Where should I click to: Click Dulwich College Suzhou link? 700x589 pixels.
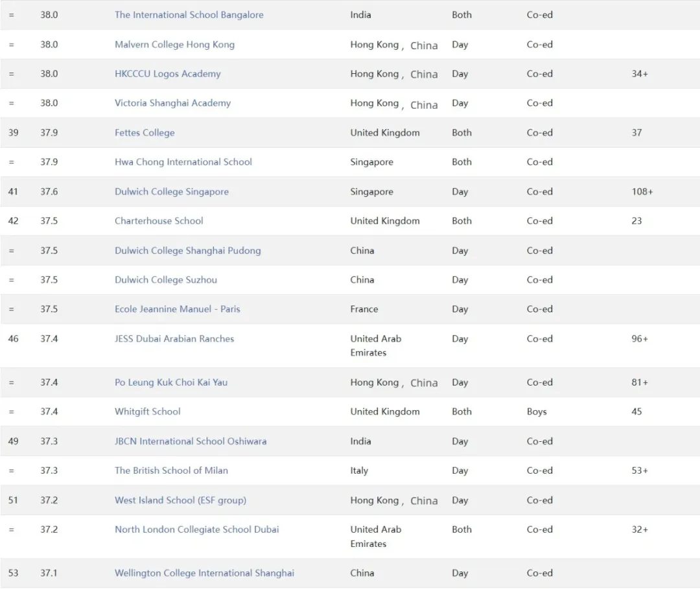pos(165,280)
